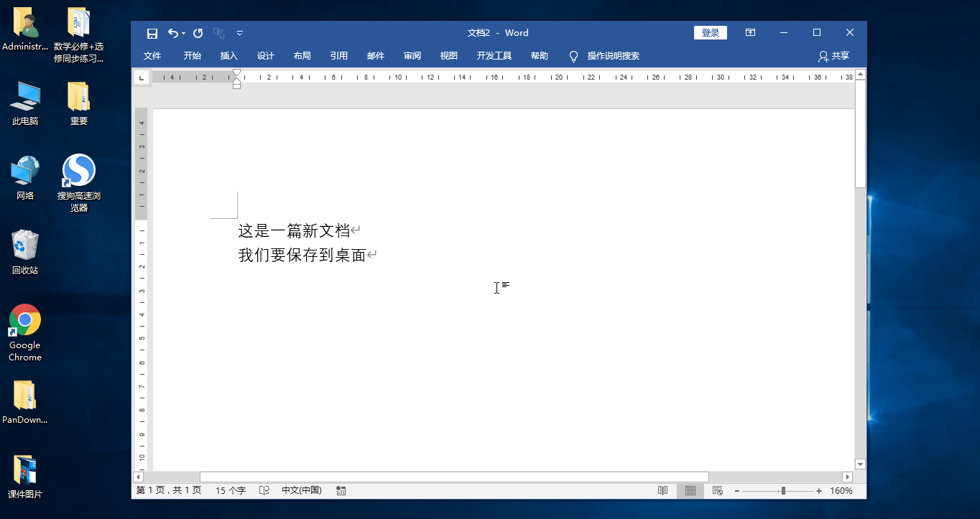Open the Customize Quick Access Toolbar dropdown

point(239,33)
